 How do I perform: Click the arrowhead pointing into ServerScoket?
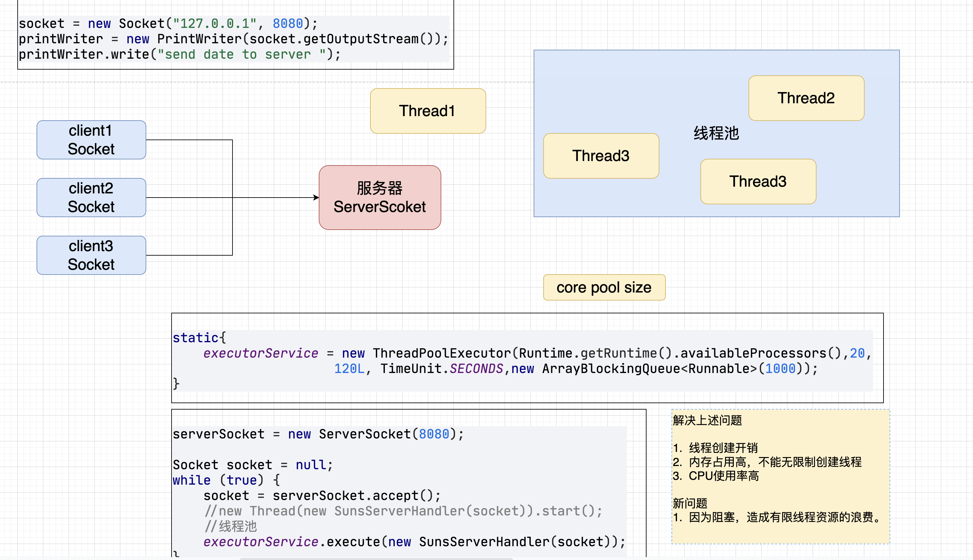[x=316, y=197]
